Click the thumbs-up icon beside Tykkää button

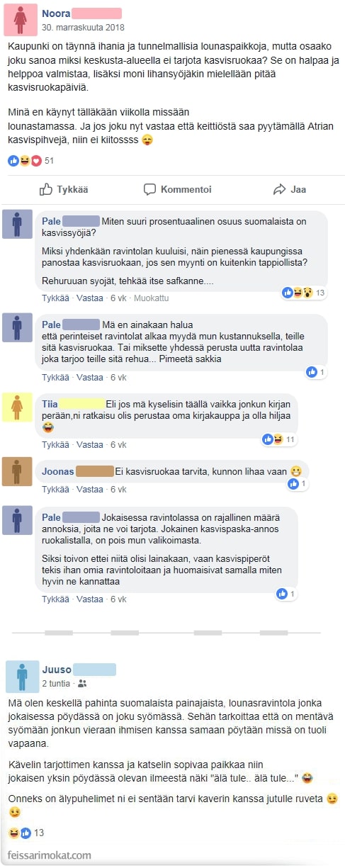point(46,189)
